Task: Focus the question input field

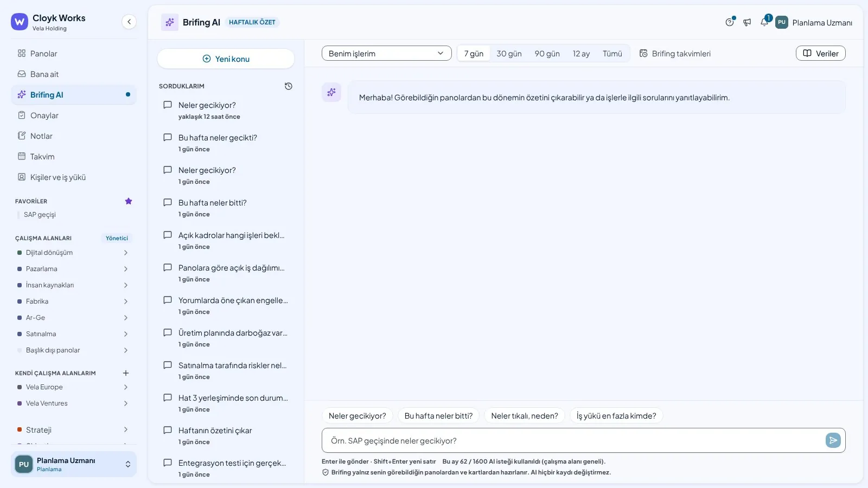Action: pos(575,440)
